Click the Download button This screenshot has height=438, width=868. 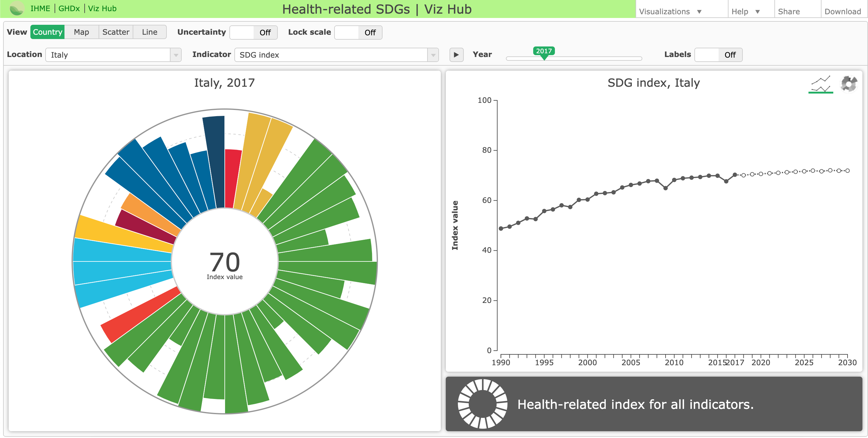tap(842, 12)
